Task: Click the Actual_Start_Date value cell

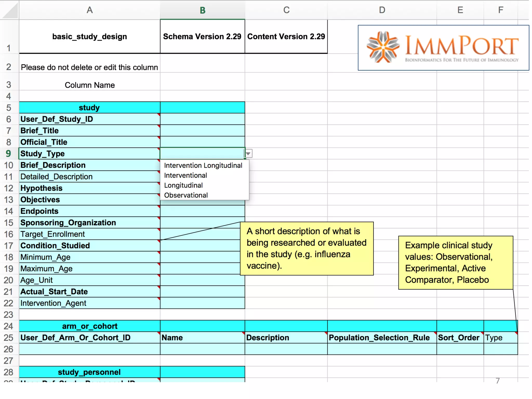Action: click(x=202, y=291)
